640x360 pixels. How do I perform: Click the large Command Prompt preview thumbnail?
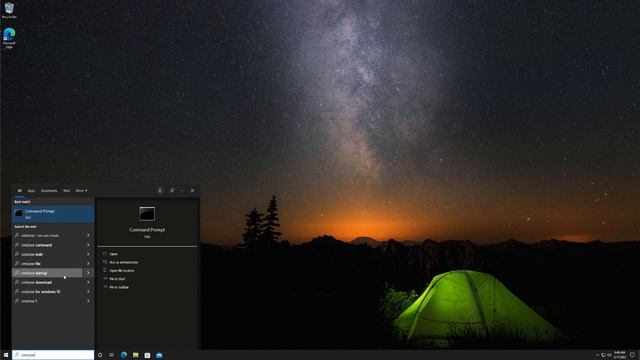147,214
